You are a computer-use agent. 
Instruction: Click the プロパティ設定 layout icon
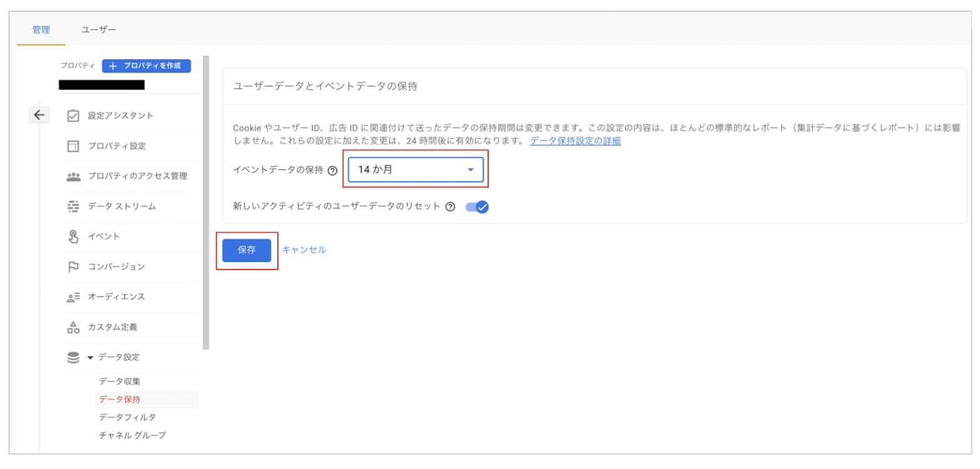point(73,146)
